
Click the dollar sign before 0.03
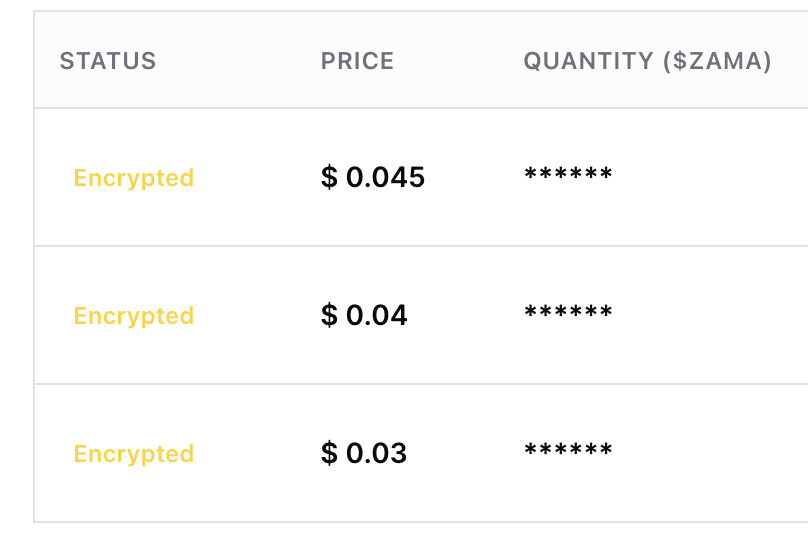click(329, 454)
